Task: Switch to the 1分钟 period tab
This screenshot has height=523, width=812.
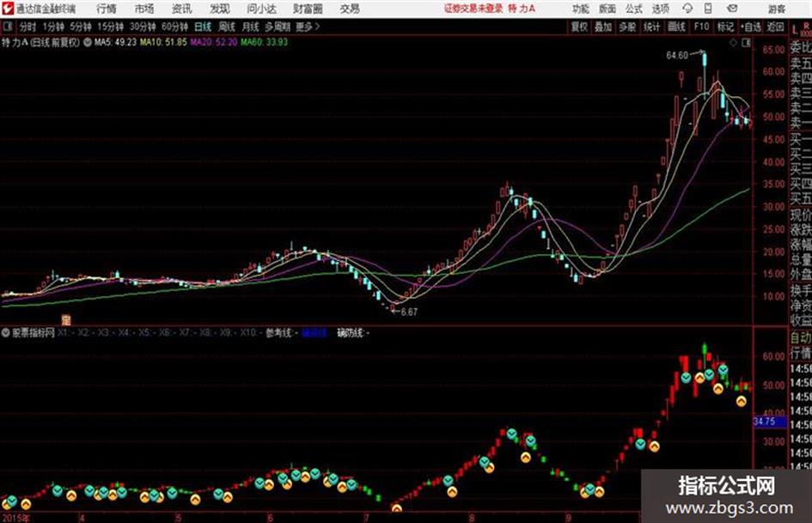Action: click(x=53, y=27)
